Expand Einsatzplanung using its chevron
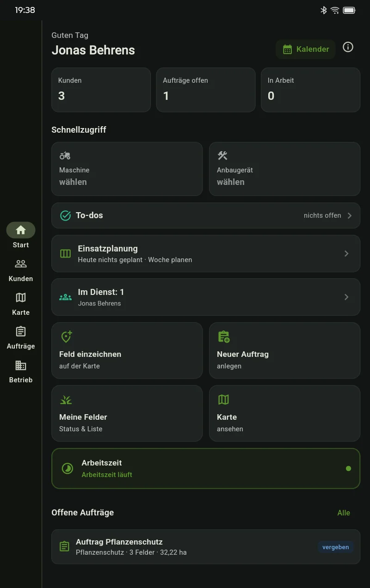This screenshot has height=588, width=370. [346, 253]
